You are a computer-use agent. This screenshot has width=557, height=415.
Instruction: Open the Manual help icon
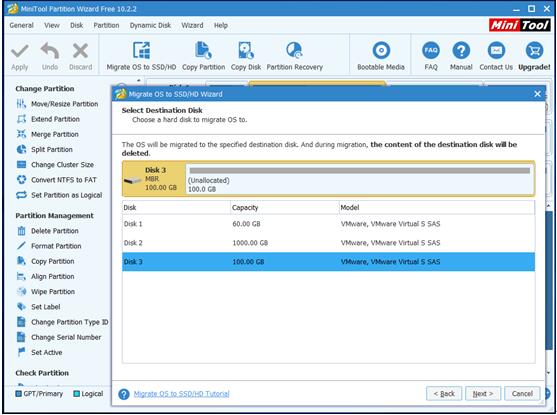click(461, 50)
